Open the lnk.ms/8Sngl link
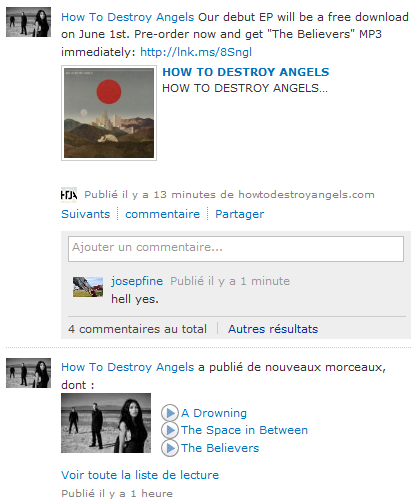Screen dimensions: 415x503 point(196,52)
